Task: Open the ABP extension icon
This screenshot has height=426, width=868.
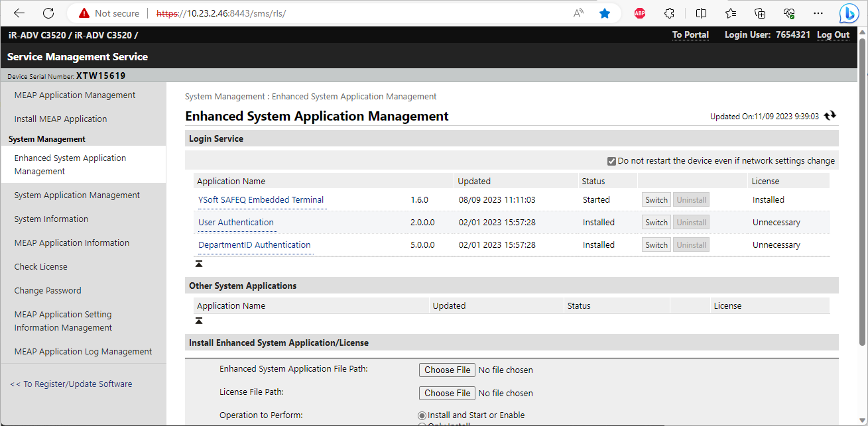Action: [x=640, y=13]
